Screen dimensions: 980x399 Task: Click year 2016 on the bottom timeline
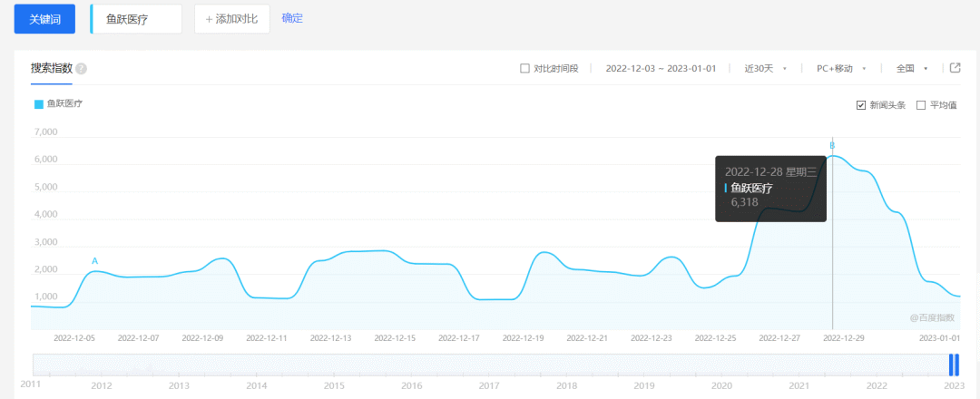[412, 385]
